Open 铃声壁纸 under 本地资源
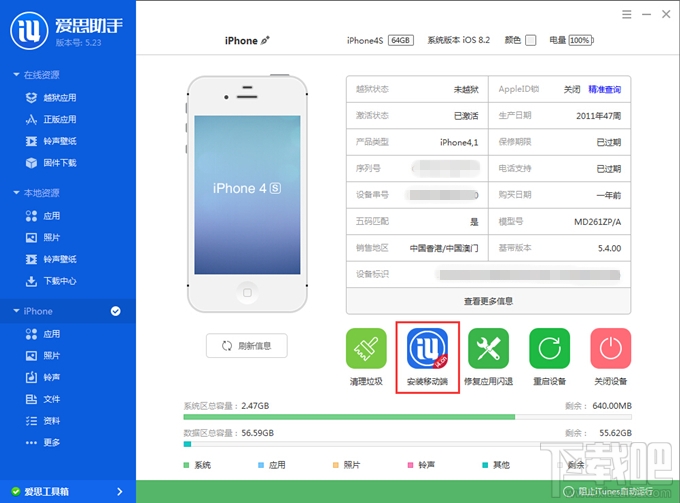This screenshot has height=503, width=680. 51,259
